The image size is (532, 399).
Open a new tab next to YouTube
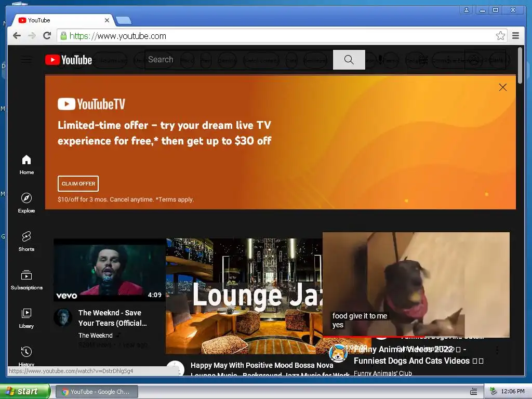pos(124,21)
